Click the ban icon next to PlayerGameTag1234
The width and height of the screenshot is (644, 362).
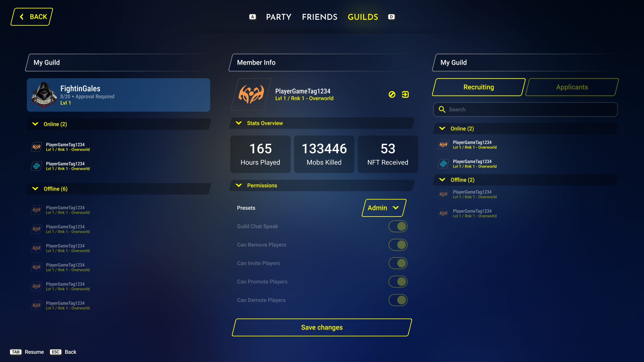coord(392,95)
